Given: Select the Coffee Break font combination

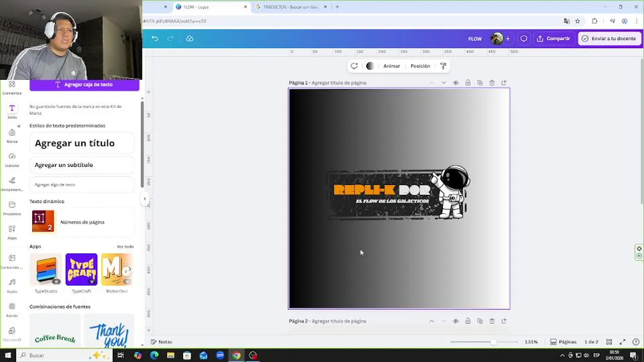Looking at the screenshot, I should 55,331.
